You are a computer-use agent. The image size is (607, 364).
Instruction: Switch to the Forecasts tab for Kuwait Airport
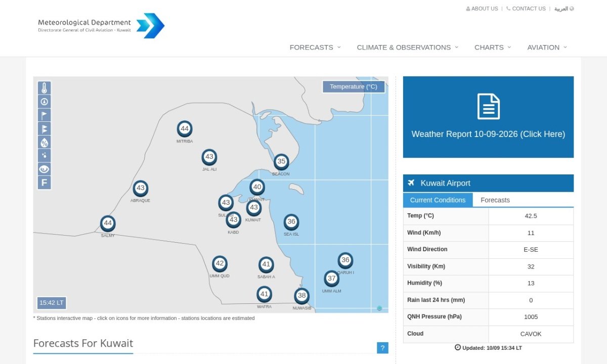click(495, 200)
